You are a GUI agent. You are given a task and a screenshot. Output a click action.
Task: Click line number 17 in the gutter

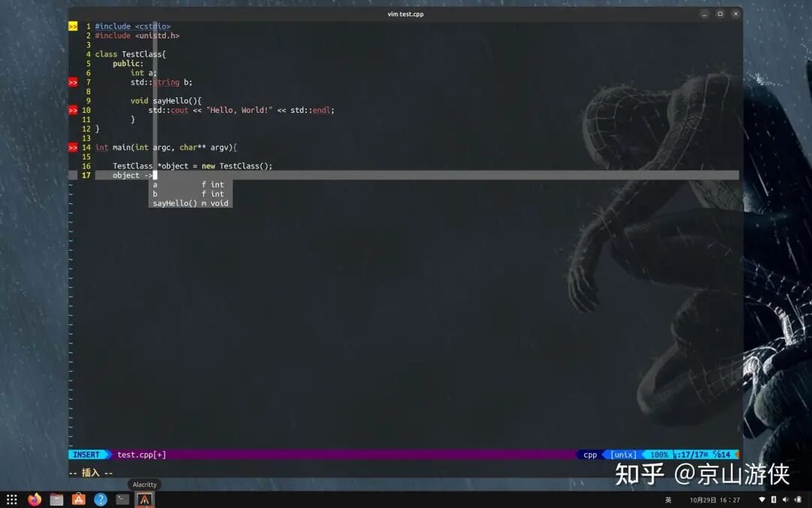[86, 175]
